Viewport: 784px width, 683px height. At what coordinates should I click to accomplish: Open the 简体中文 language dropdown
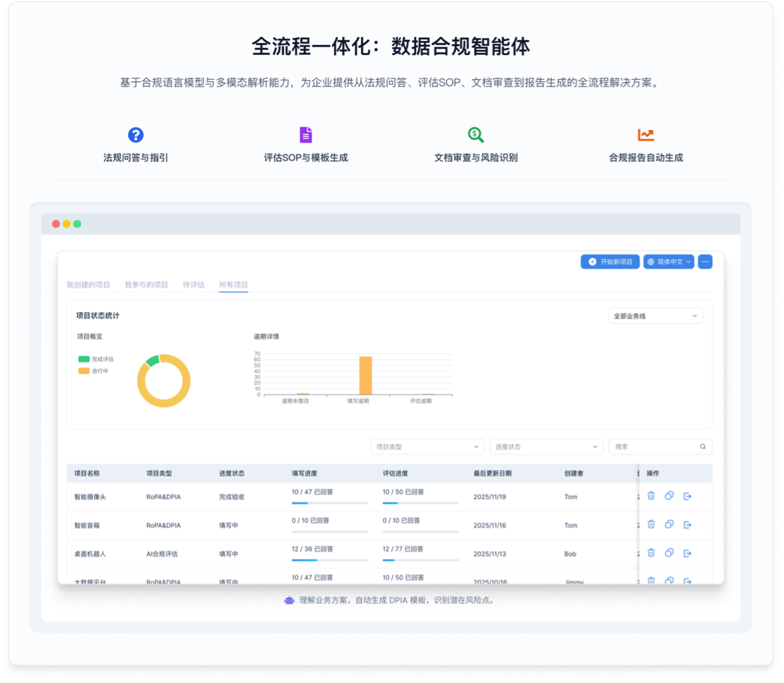[669, 262]
